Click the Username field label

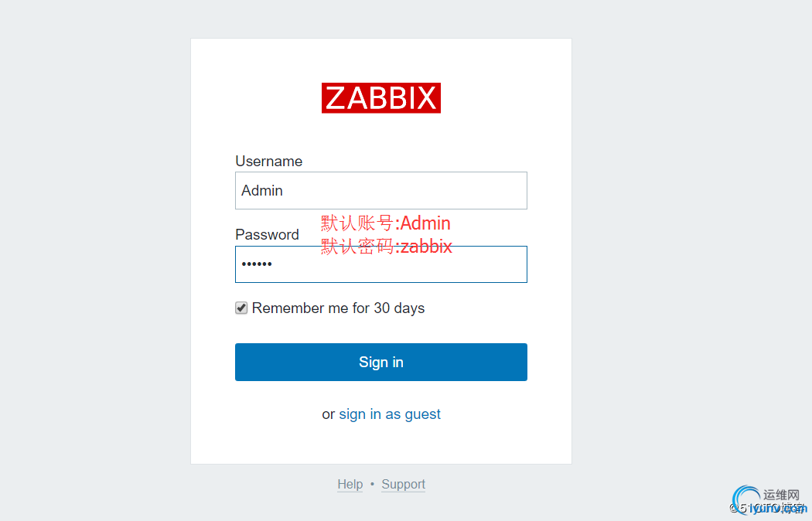tap(269, 161)
